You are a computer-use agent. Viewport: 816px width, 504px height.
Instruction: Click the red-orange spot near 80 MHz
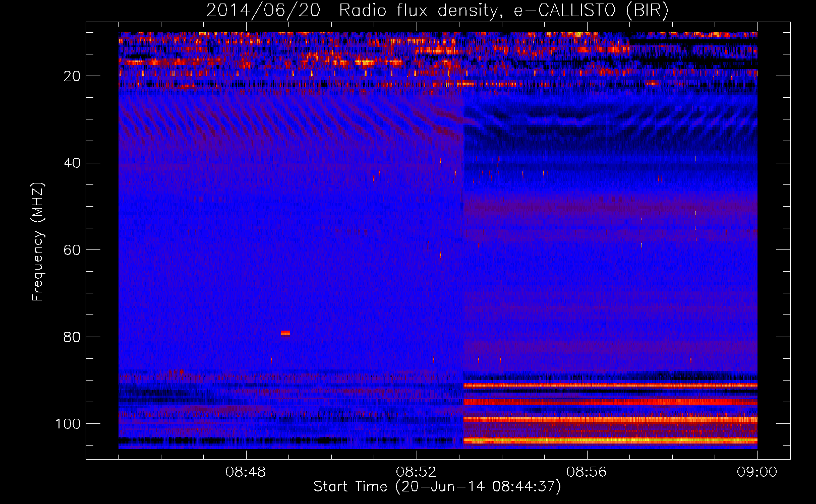[285, 333]
